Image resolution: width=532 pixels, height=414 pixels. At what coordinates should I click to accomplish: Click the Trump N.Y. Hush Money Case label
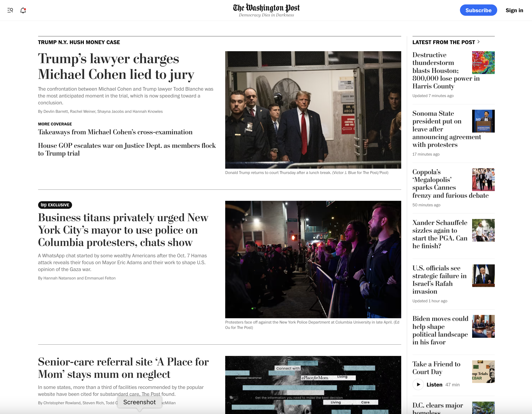pos(79,42)
